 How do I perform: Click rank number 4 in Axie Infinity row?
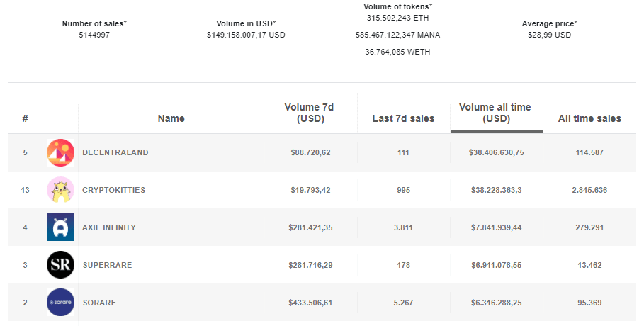point(25,227)
